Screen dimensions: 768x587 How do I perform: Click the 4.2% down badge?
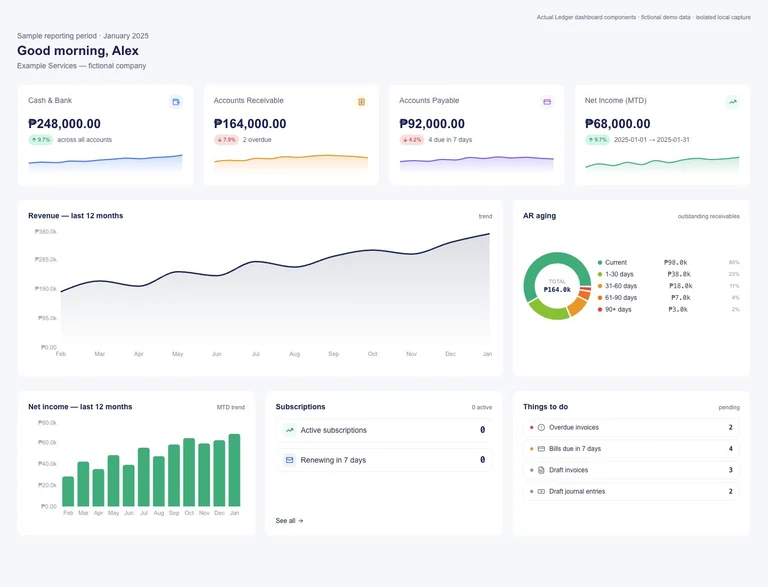[x=412, y=140]
